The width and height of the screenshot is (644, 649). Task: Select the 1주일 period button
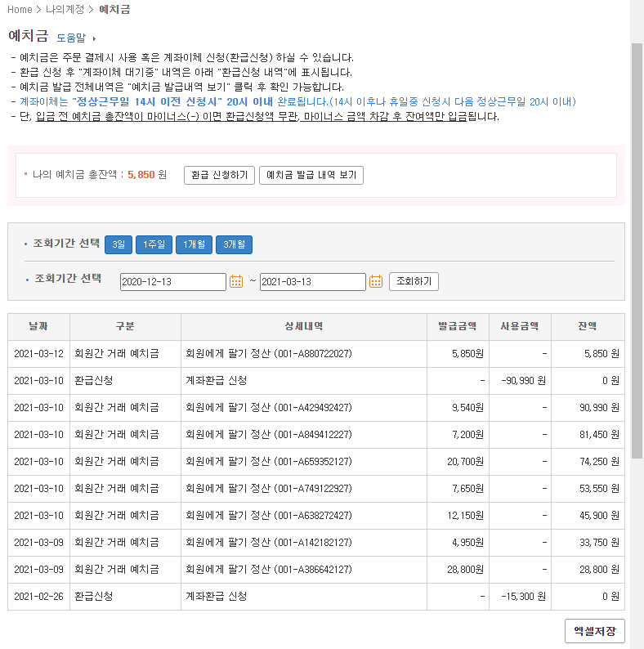coord(154,244)
